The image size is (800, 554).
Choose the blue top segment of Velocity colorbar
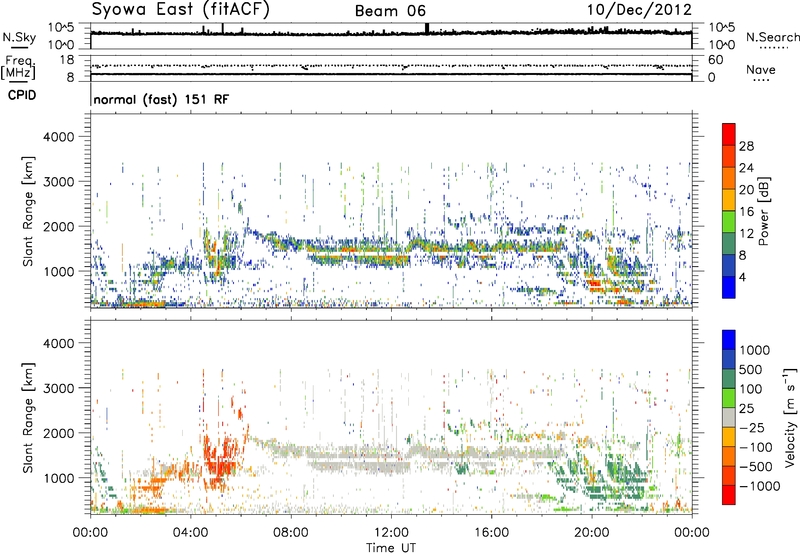pyautogui.click(x=729, y=340)
